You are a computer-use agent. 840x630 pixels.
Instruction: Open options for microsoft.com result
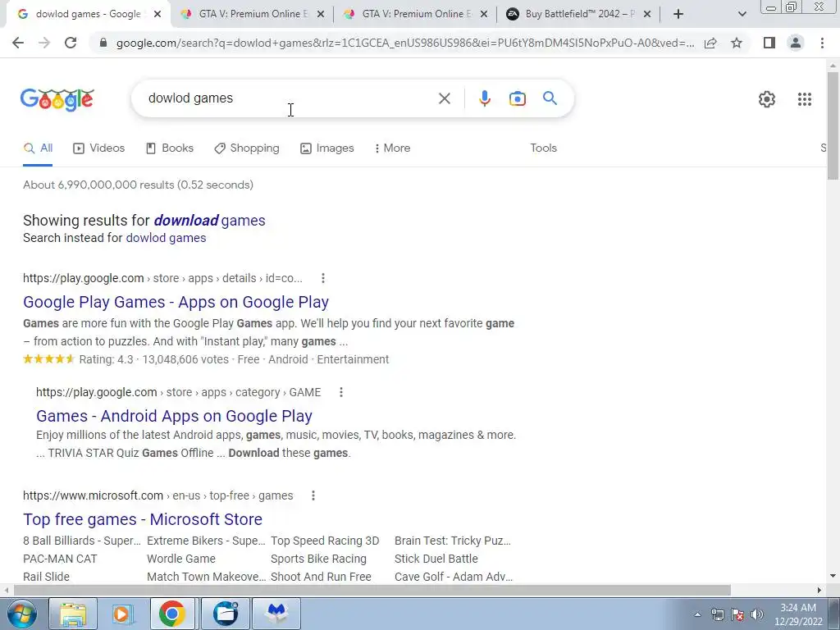coord(313,495)
